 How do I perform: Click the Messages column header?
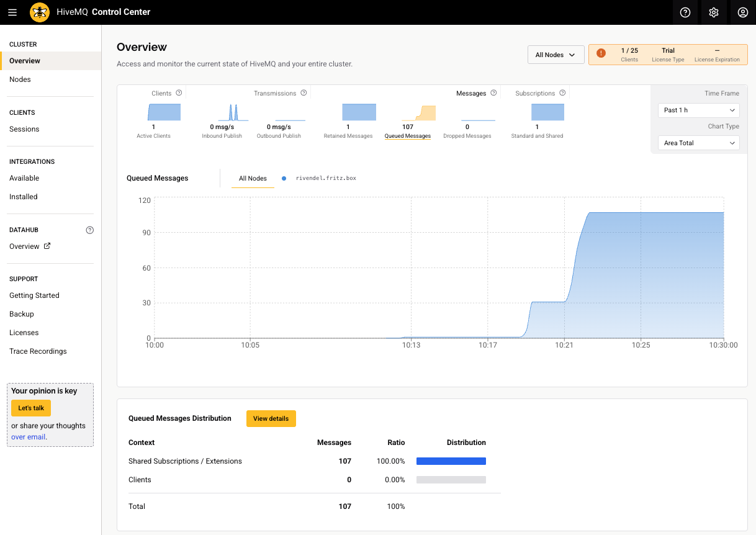334,443
